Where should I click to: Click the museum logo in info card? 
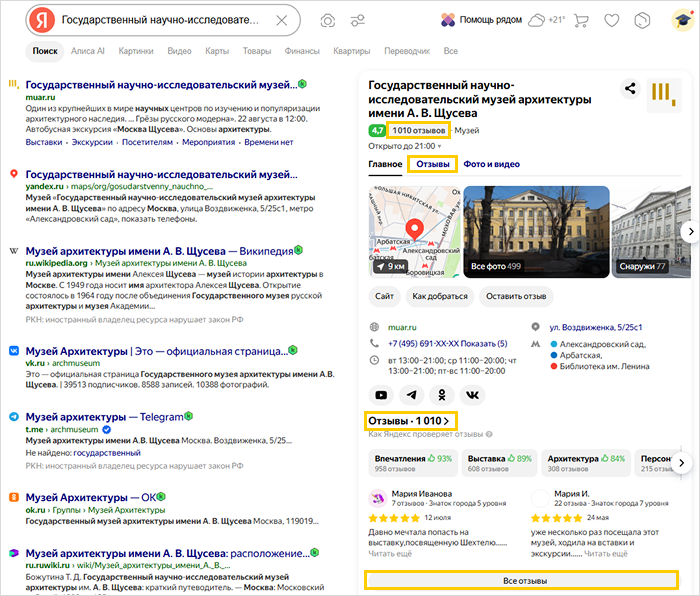coord(664,95)
